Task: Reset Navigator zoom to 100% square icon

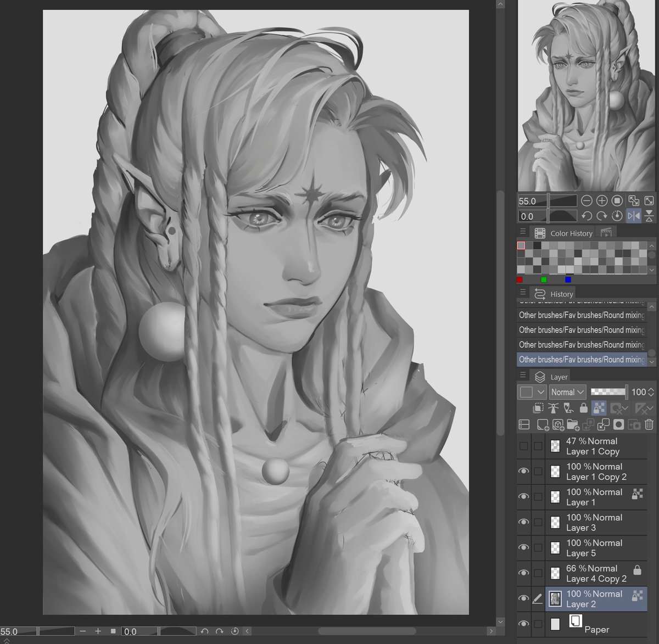Action: [x=617, y=201]
